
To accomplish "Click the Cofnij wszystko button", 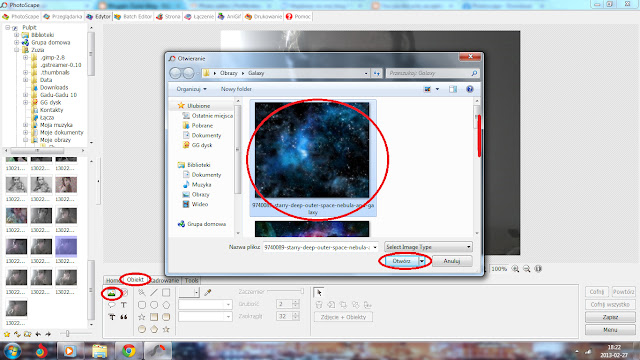I will pyautogui.click(x=610, y=304).
